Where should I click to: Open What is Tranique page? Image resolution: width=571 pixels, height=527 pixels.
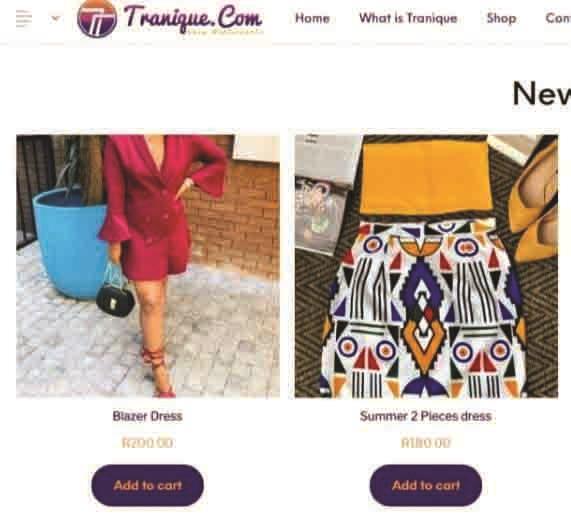click(x=408, y=18)
